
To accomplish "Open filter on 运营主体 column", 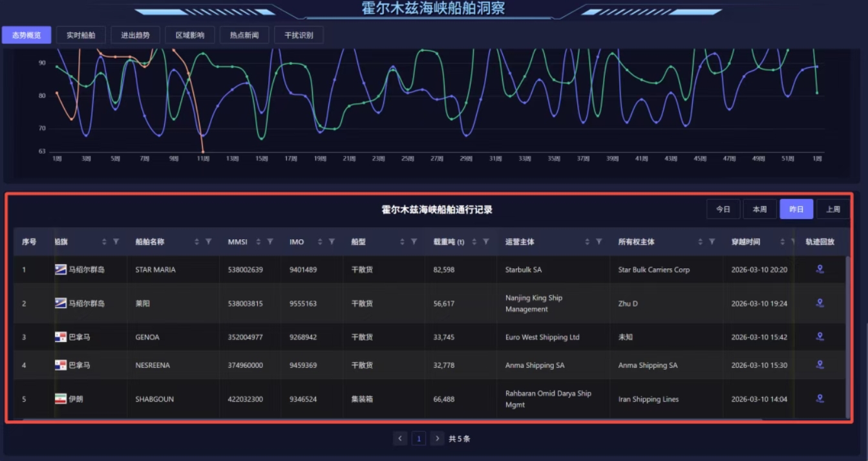I will [599, 242].
